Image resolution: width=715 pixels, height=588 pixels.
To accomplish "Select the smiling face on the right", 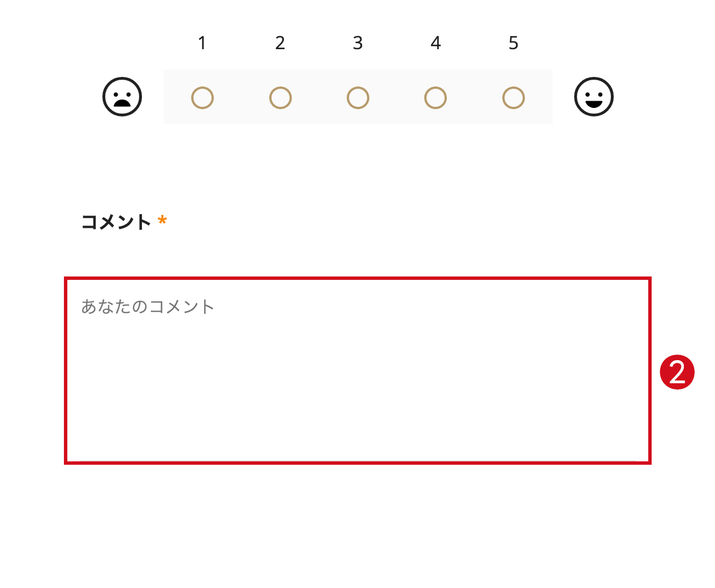I will pos(593,97).
